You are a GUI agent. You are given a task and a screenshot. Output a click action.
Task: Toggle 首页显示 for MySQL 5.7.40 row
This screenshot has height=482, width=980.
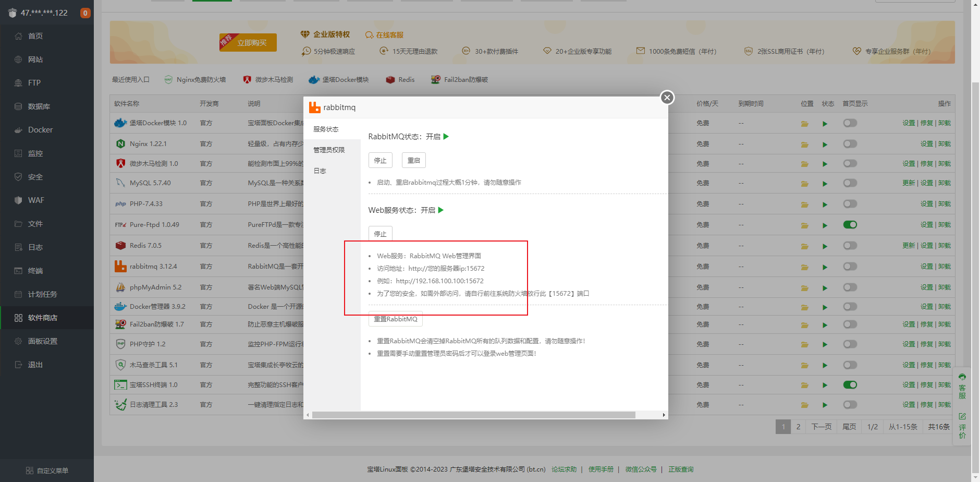click(x=850, y=183)
